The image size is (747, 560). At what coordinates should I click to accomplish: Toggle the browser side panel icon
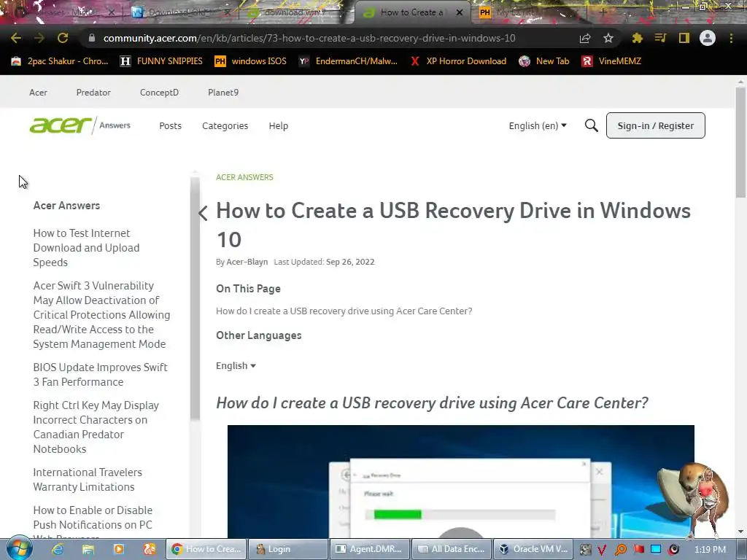coord(684,38)
